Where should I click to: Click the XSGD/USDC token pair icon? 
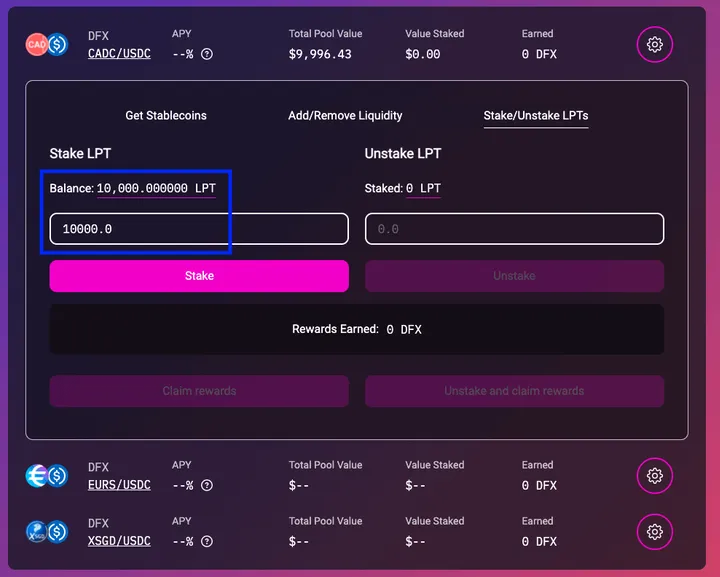point(46,532)
